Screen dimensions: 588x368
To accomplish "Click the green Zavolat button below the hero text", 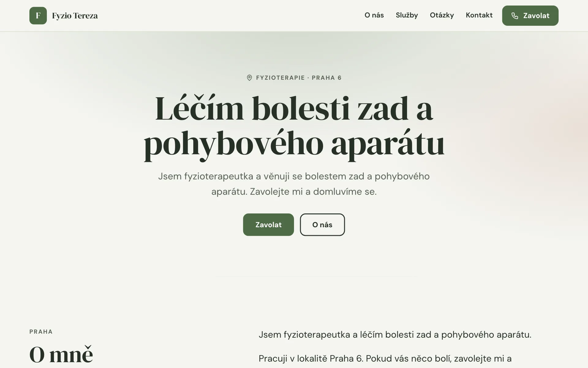I will [268, 224].
